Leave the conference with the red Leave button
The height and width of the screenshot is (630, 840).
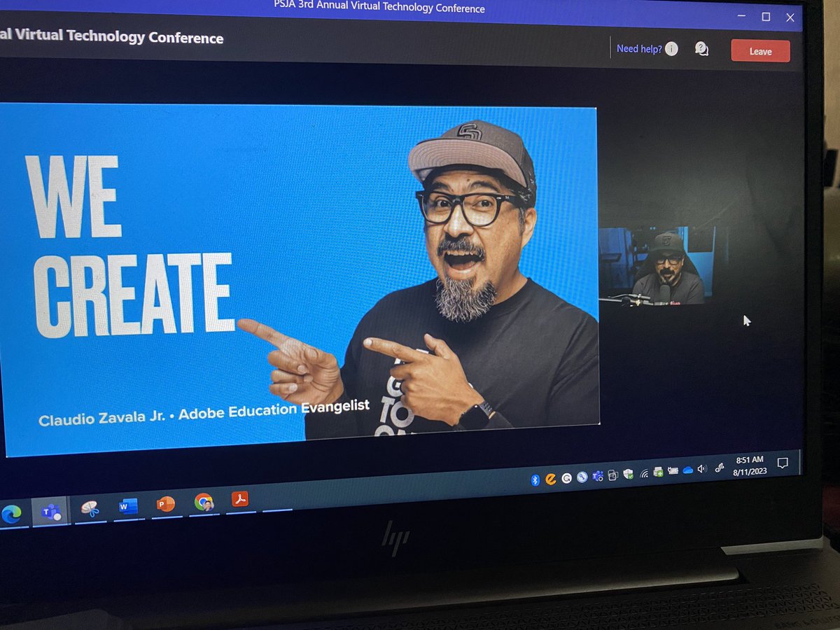click(x=760, y=51)
